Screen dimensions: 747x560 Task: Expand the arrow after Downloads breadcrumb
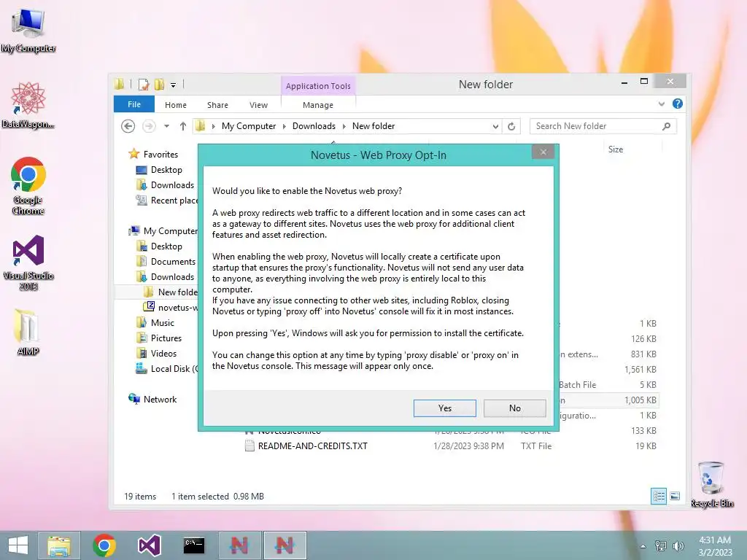coord(344,126)
